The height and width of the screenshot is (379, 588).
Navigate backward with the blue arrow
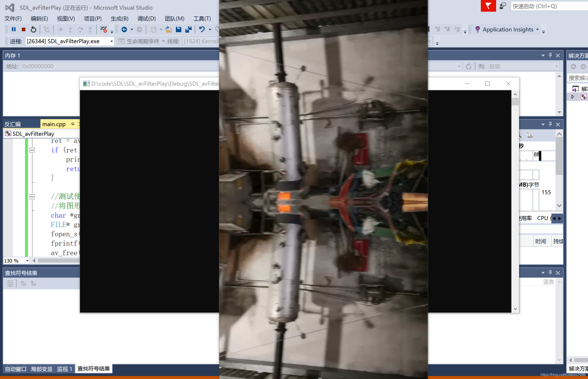coord(124,29)
